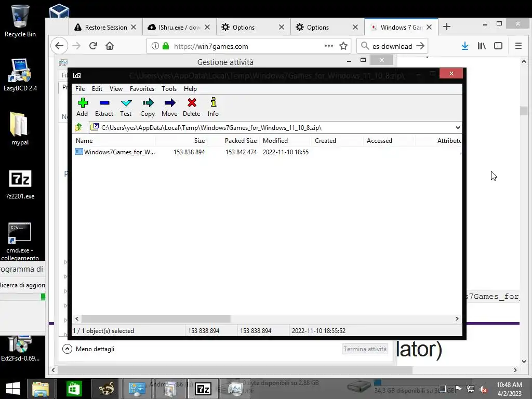
Task: Sort by the Name column header
Action: pos(114,140)
